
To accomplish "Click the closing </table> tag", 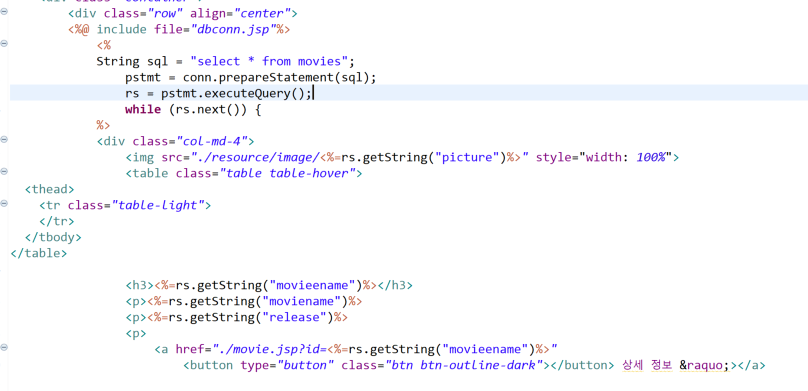I will pyautogui.click(x=39, y=253).
